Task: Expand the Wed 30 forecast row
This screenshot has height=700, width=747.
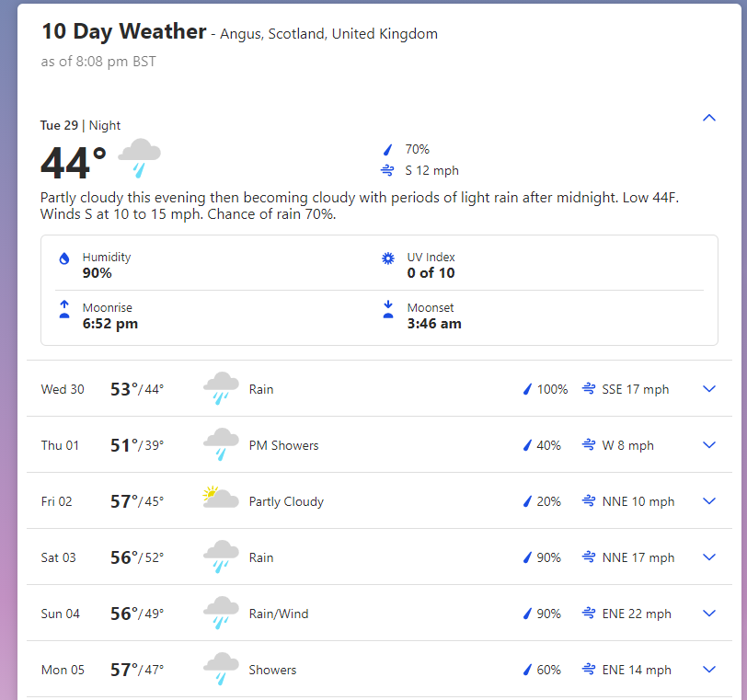Action: (708, 389)
